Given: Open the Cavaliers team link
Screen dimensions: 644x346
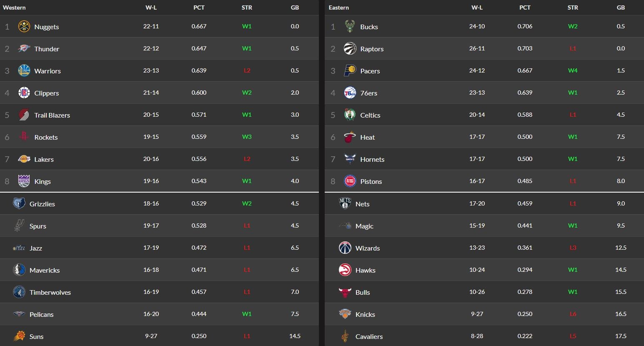Looking at the screenshot, I should tap(369, 336).
